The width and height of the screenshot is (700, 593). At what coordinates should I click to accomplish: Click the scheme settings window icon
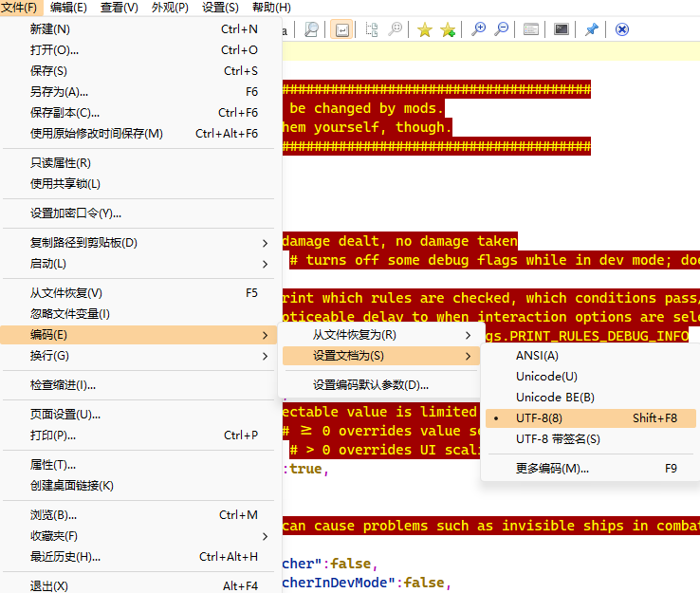531,30
